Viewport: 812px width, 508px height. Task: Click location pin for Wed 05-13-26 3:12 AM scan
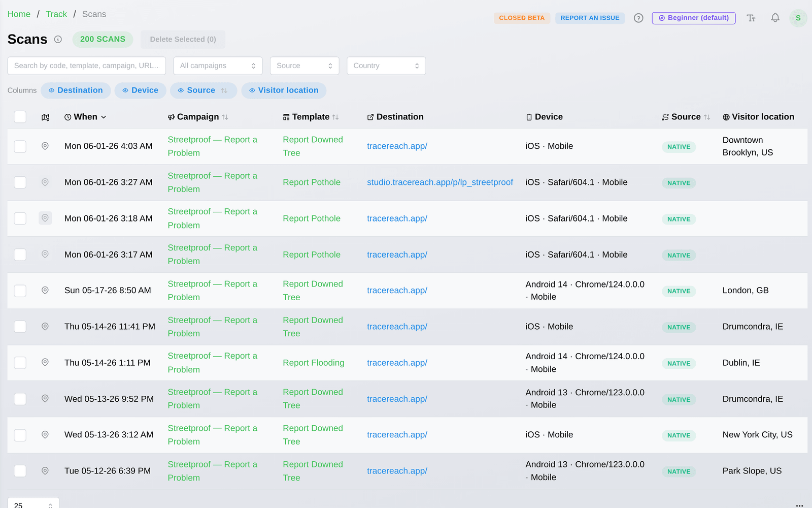tap(45, 435)
